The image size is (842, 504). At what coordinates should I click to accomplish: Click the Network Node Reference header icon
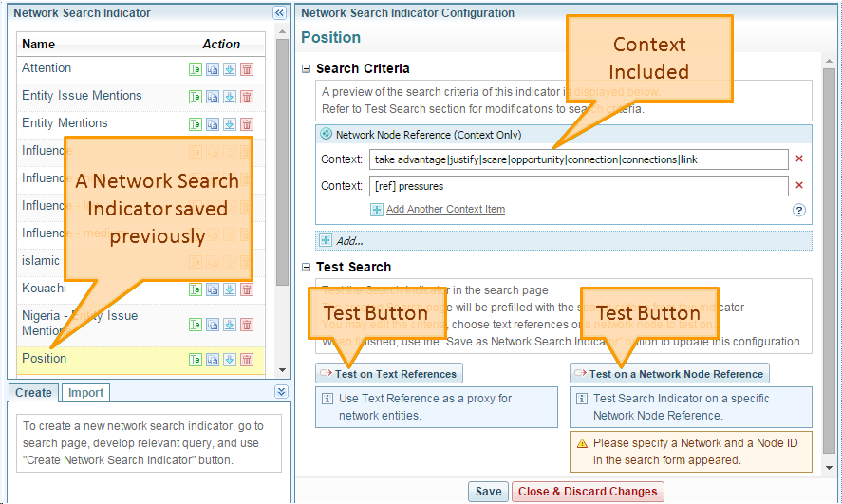coord(327,135)
